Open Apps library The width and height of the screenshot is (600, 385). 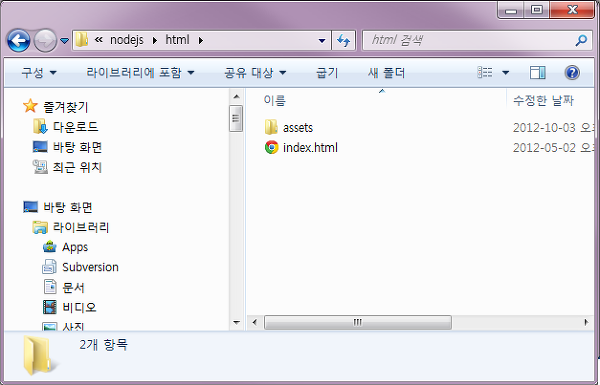[75, 248]
